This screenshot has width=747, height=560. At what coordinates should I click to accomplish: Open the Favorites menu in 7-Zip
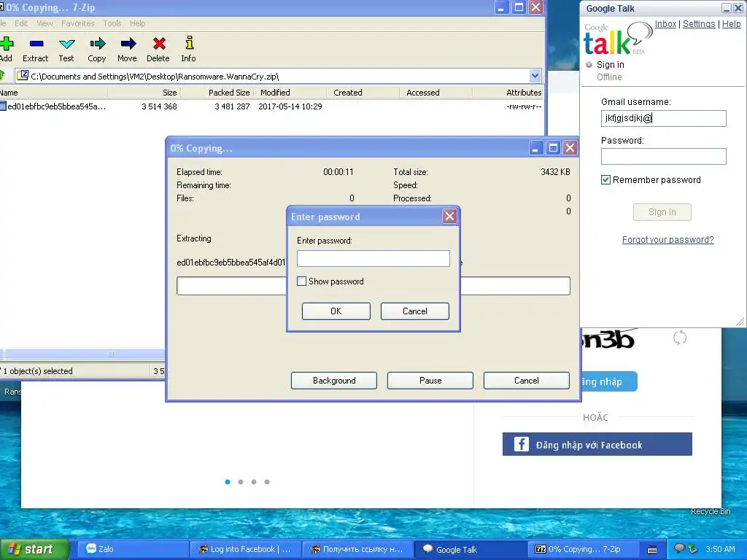click(77, 23)
